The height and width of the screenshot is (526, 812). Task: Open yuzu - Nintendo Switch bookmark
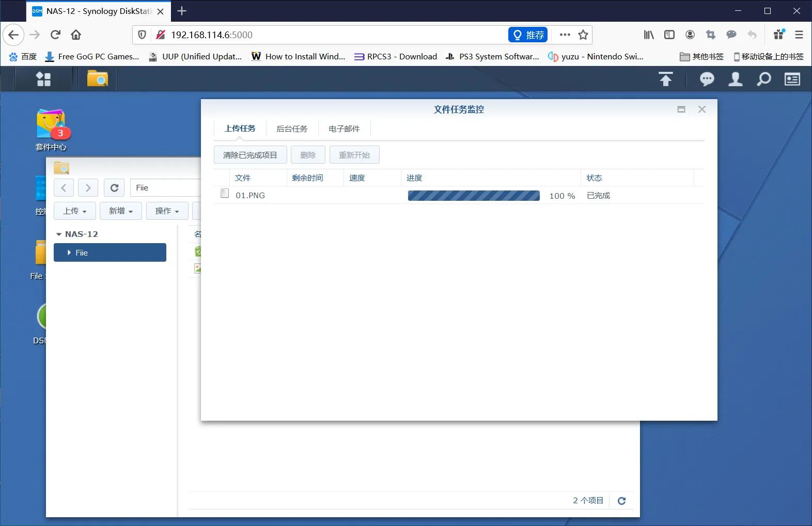596,56
